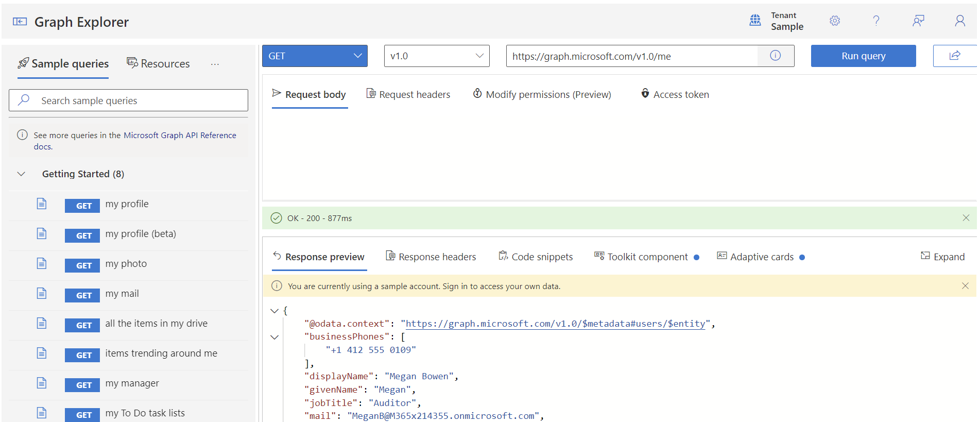Click the "Auditor" jobTitle value
980x422 pixels.
pos(392,403)
